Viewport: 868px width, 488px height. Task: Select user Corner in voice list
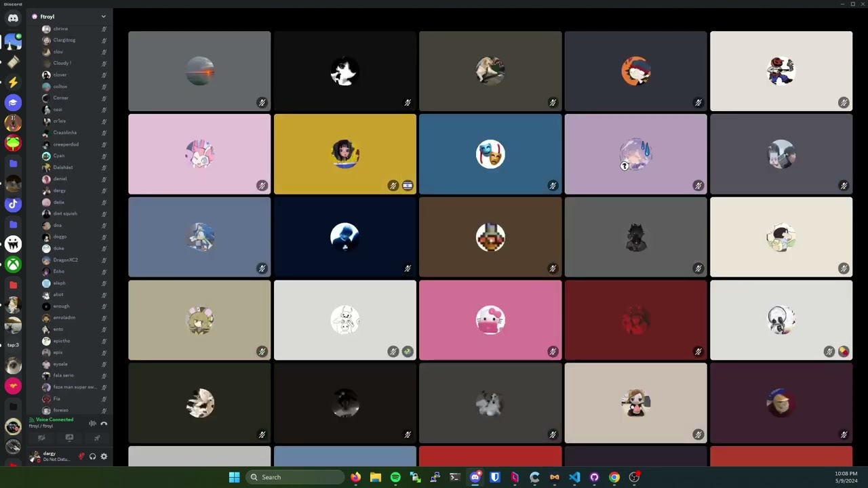tap(73, 98)
